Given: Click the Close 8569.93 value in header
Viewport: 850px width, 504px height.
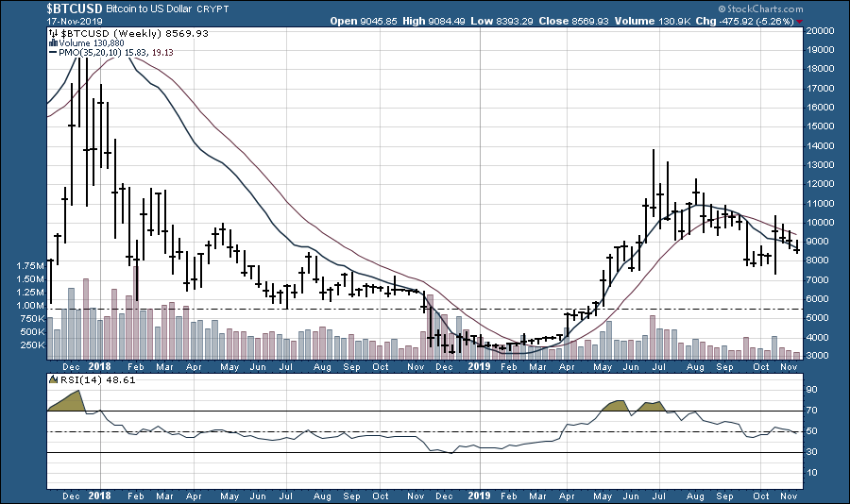Looking at the screenshot, I should pyautogui.click(x=589, y=21).
